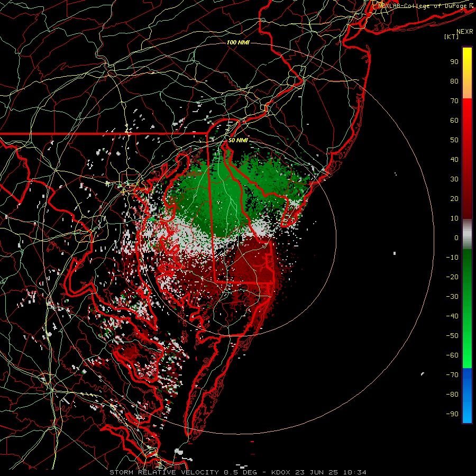The image size is (476, 476).
Task: Click the 40 value on velocity scale
Action: (454, 159)
